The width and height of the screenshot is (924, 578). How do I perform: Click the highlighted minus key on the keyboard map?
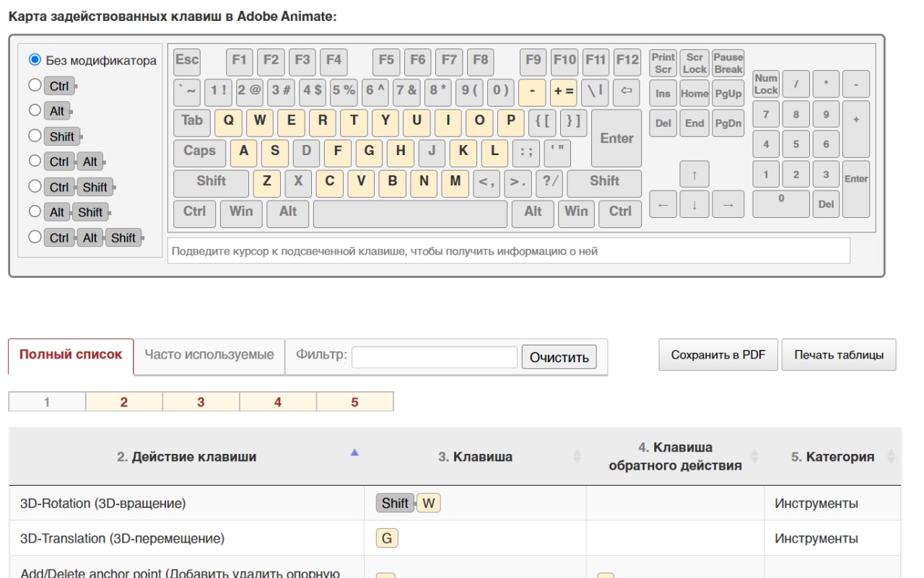(x=533, y=92)
